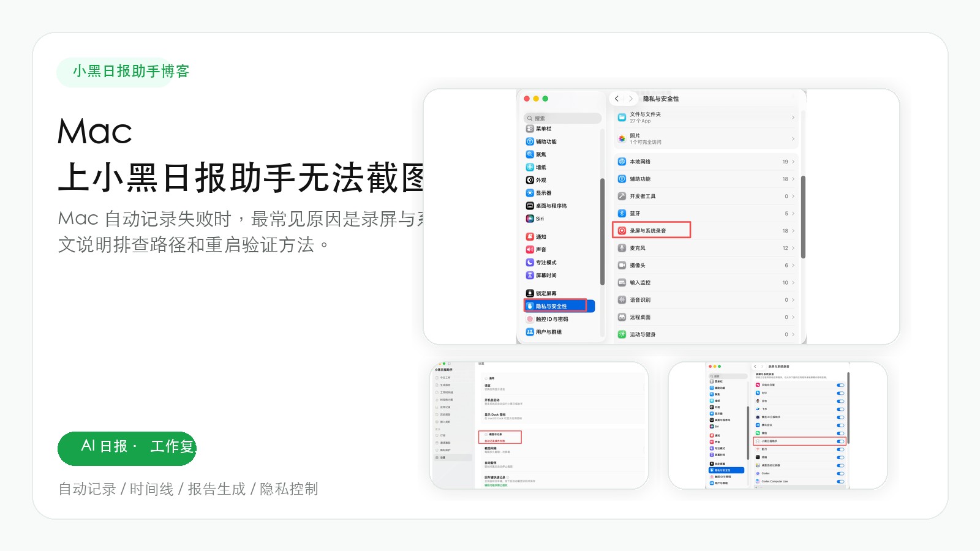Click the large 隐私与安全性 window right scrollbar
This screenshot has height=551, width=980.
[803, 217]
